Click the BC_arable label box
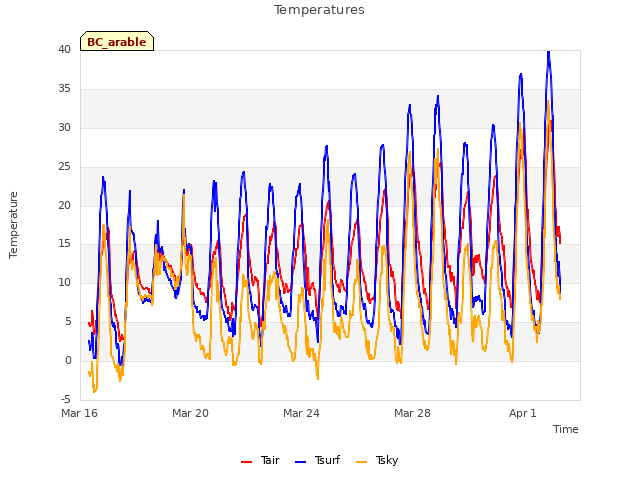The image size is (640, 480). click(117, 41)
